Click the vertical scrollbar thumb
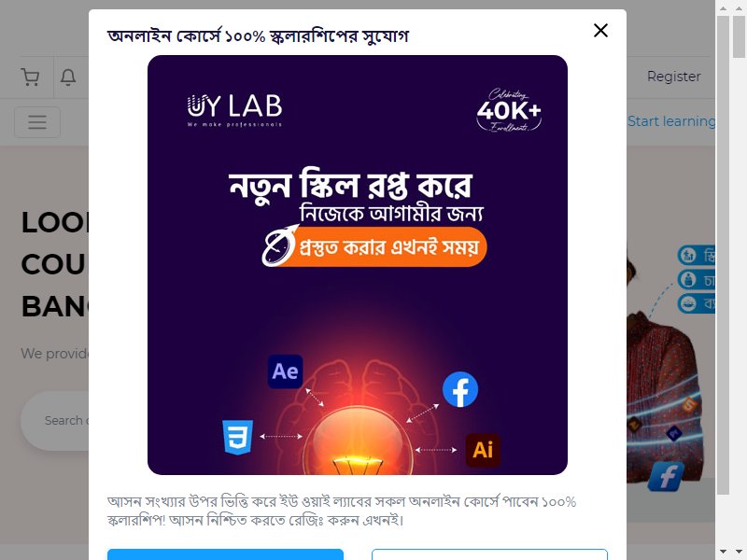The height and width of the screenshot is (560, 747). coord(723,255)
